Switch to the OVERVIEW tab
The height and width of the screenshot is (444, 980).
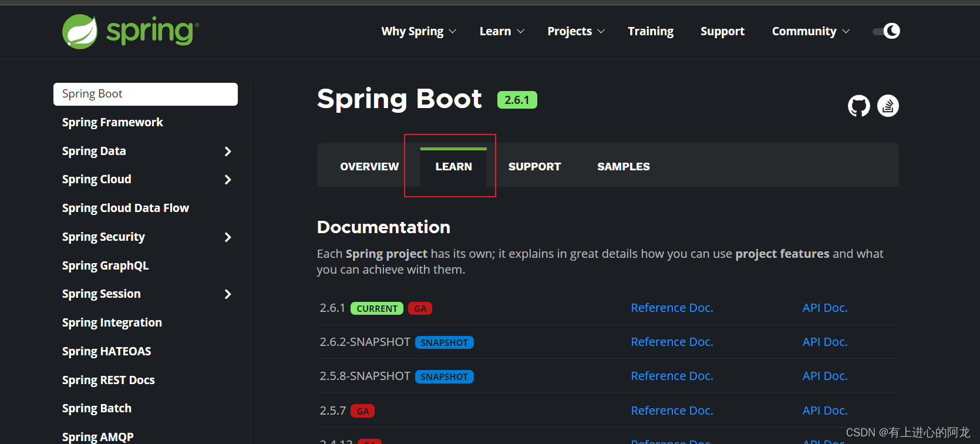[x=369, y=167]
